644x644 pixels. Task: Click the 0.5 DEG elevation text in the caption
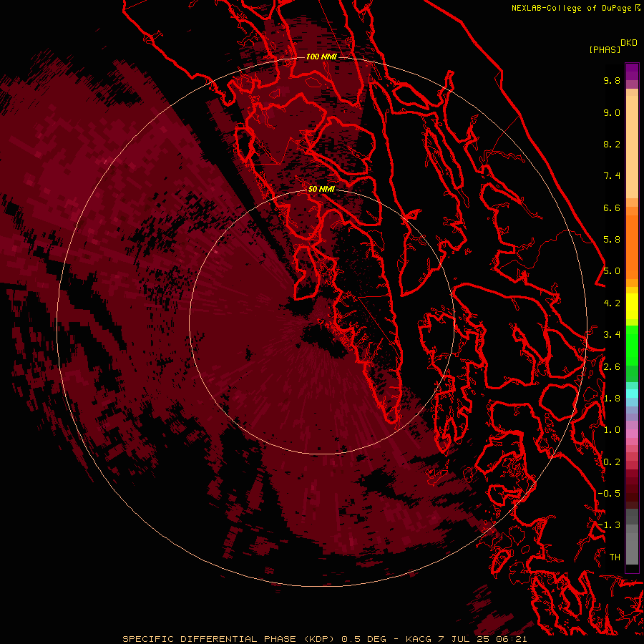(x=364, y=639)
